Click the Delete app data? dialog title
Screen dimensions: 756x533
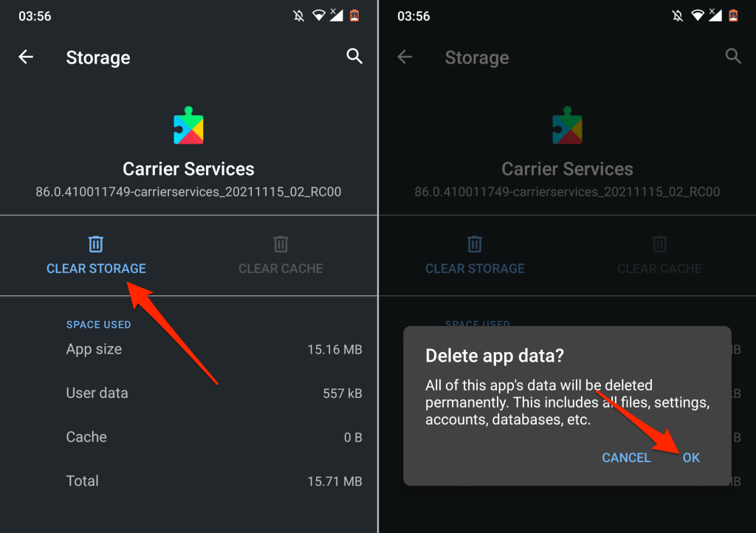[495, 356]
